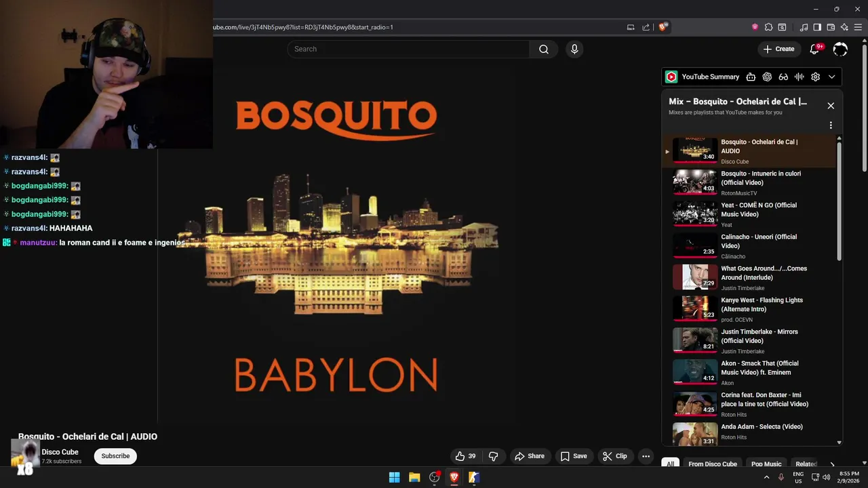Click the robot icon in YouTube Summary bar
Screen dimensions: 868x488
[x=751, y=77]
